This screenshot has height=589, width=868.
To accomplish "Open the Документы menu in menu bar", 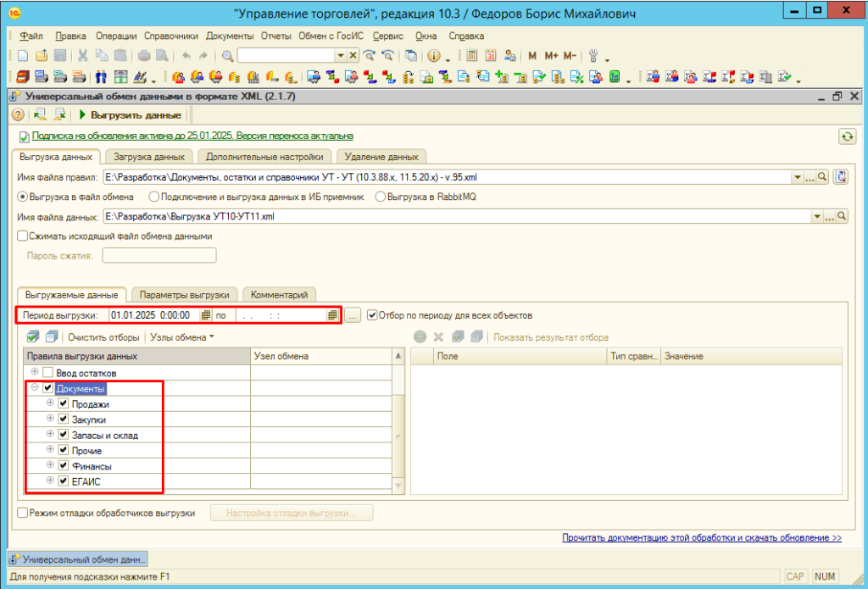I will point(230,36).
